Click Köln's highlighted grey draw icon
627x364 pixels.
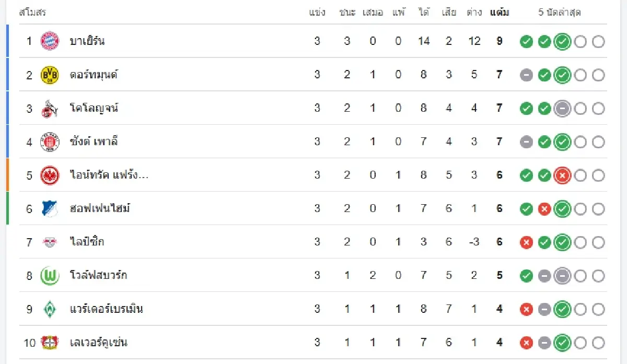pos(562,109)
